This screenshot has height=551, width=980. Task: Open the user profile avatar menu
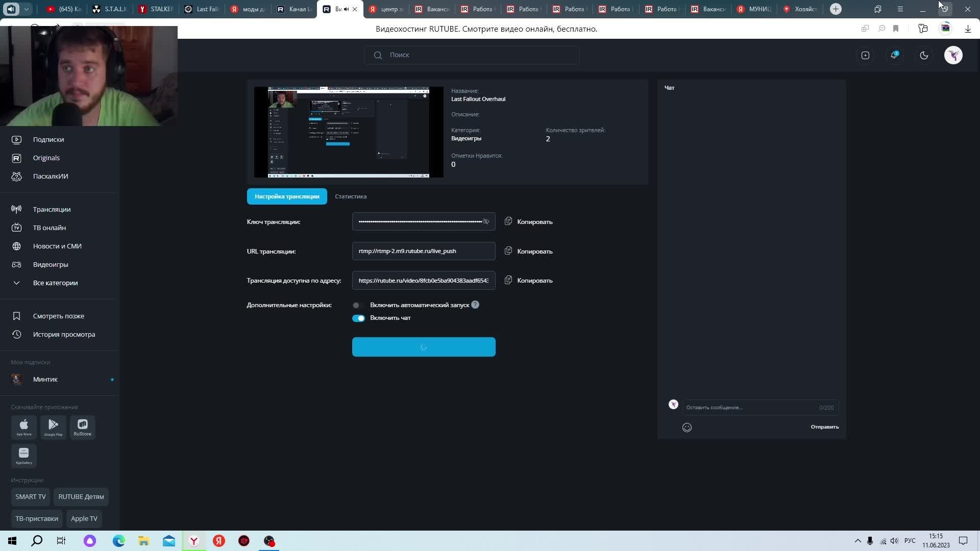(953, 55)
